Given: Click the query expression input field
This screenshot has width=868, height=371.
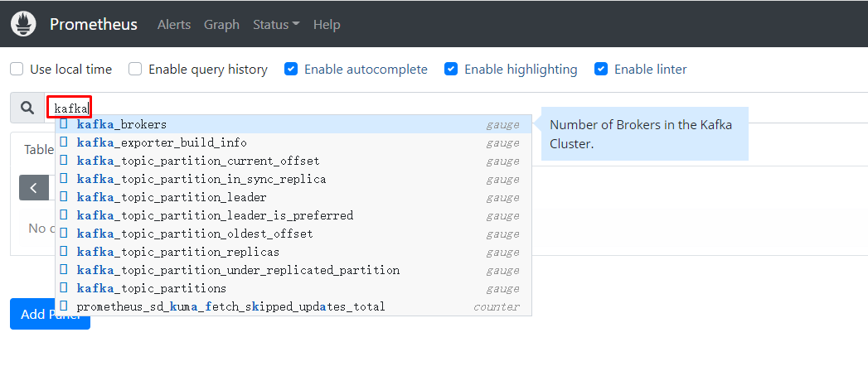Looking at the screenshot, I should (456, 108).
